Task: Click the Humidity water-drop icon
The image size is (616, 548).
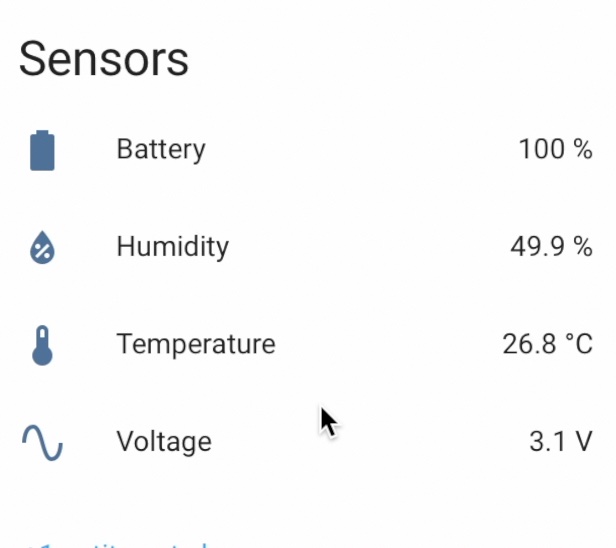Action: click(42, 247)
